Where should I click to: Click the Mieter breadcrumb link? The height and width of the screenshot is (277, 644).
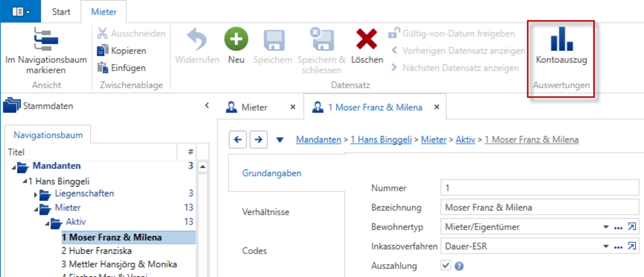434,140
